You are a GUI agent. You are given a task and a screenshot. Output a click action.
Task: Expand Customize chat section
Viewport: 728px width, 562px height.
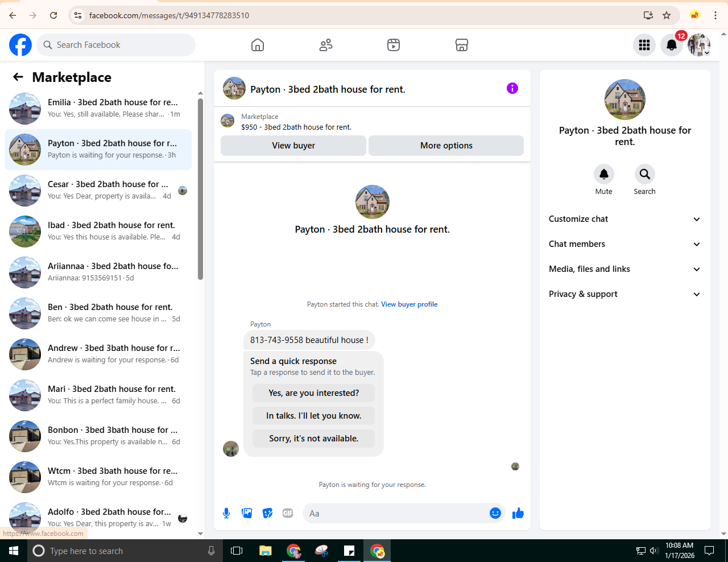click(x=624, y=219)
